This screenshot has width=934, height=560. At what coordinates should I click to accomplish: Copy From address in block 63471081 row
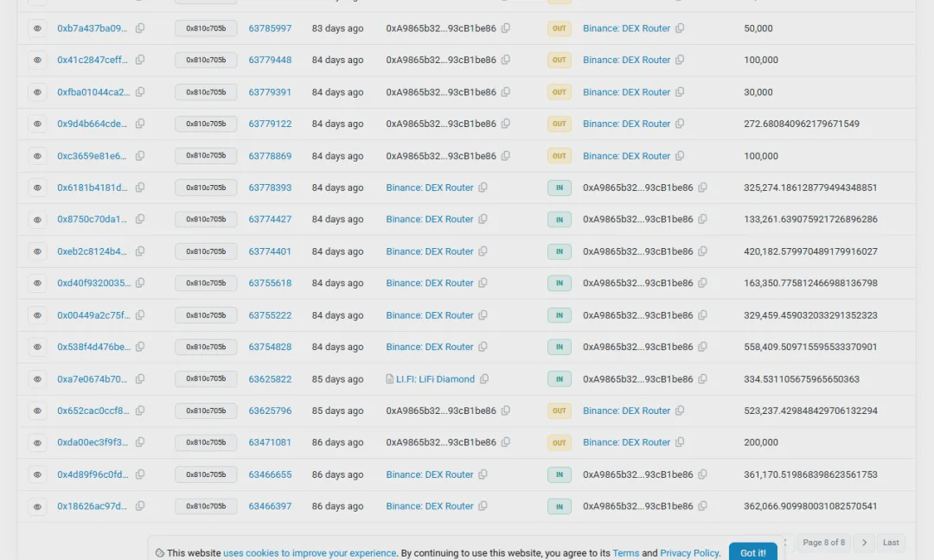coord(506,442)
